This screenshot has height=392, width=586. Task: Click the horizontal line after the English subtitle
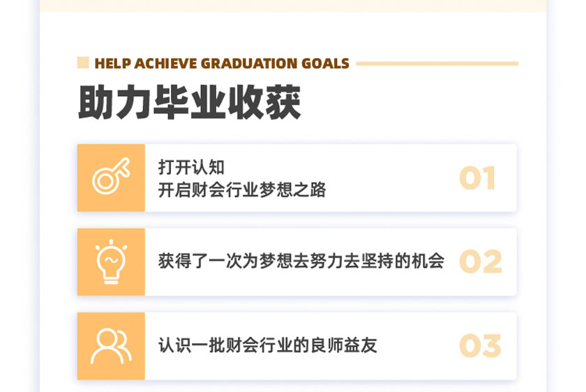coord(437,63)
